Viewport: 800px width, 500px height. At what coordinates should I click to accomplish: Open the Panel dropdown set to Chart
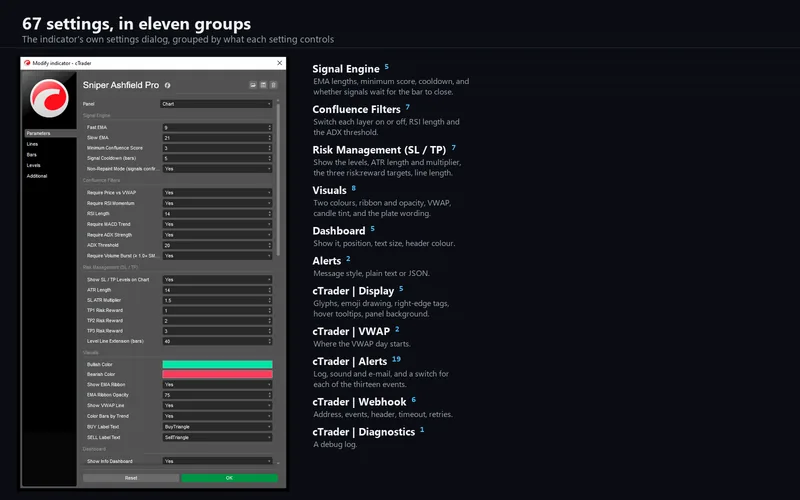[216, 104]
